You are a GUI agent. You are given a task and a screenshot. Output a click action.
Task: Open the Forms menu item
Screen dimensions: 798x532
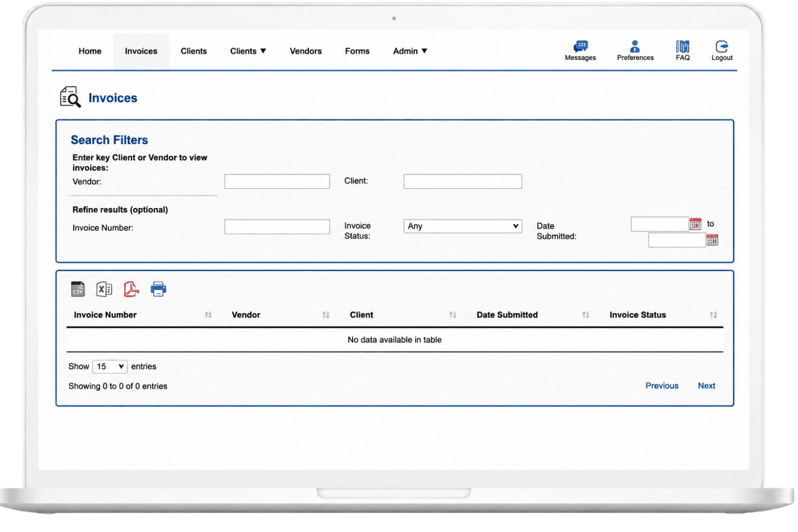pyautogui.click(x=357, y=51)
